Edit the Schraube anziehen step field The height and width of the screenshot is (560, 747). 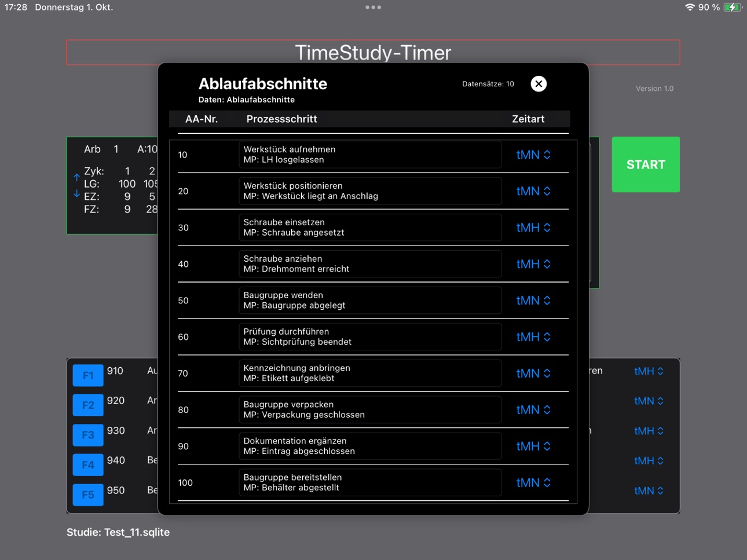370,264
